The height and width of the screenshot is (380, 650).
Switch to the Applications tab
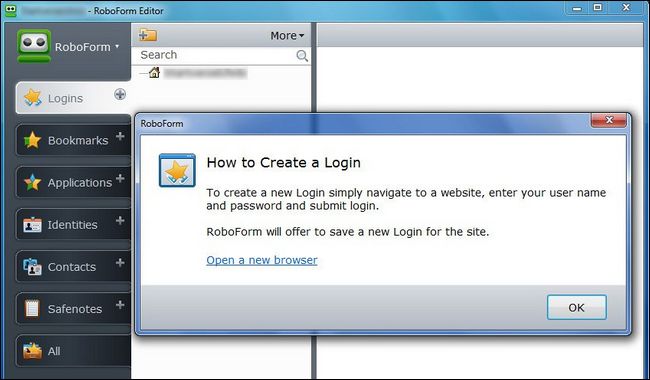point(73,182)
